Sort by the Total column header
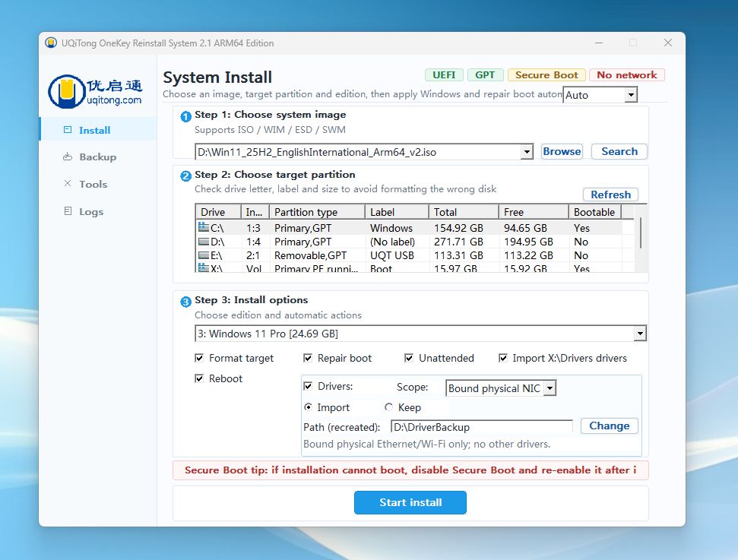Screen dimensions: 738x560 (464, 212)
